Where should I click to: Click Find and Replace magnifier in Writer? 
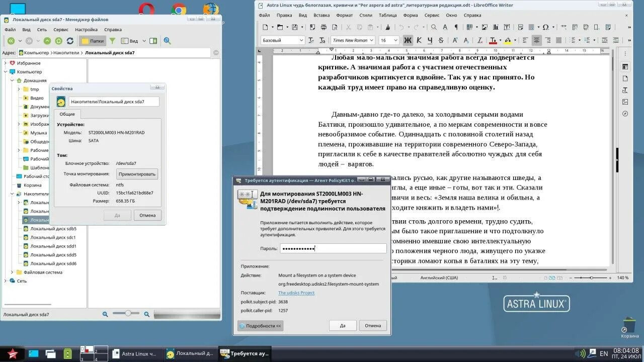coord(434,27)
